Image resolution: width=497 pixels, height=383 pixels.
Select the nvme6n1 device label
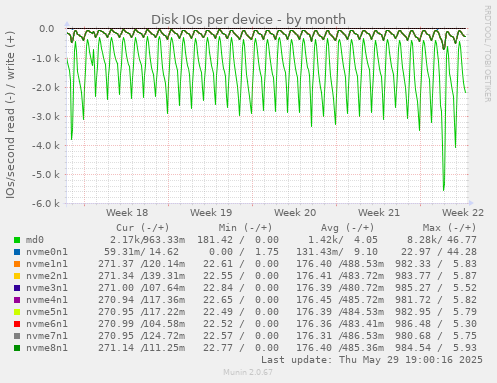click(x=47, y=324)
